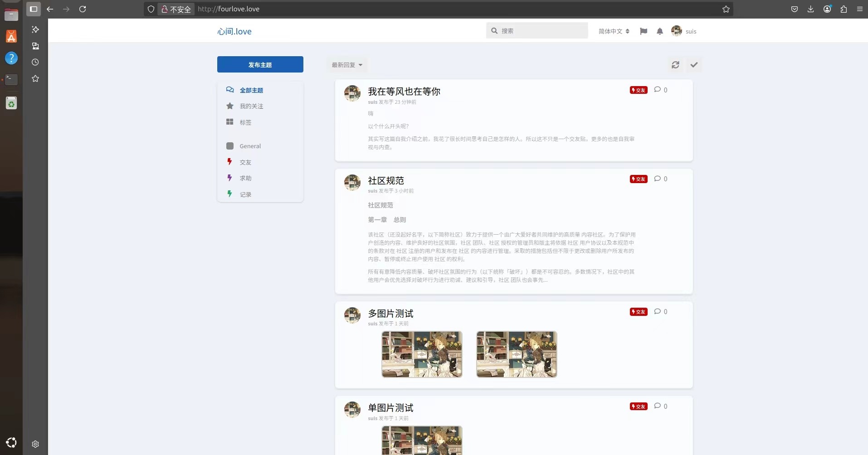Image resolution: width=868 pixels, height=455 pixels.
Task: Click the 第一章 总则 heading text
Action: (387, 220)
